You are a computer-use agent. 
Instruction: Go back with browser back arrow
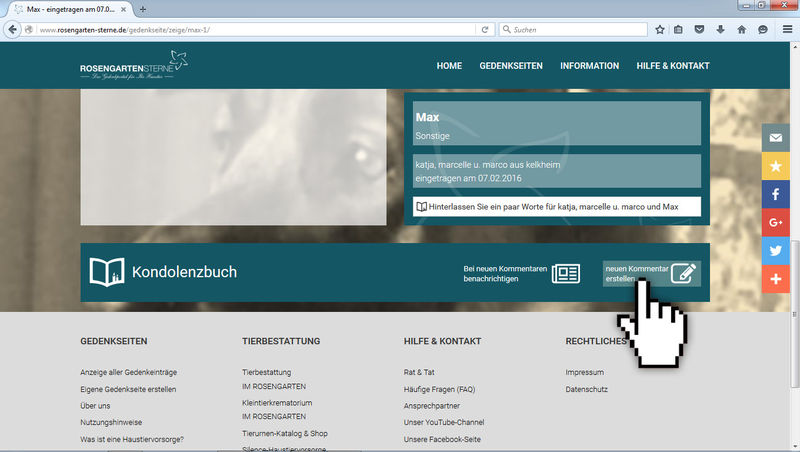point(13,30)
